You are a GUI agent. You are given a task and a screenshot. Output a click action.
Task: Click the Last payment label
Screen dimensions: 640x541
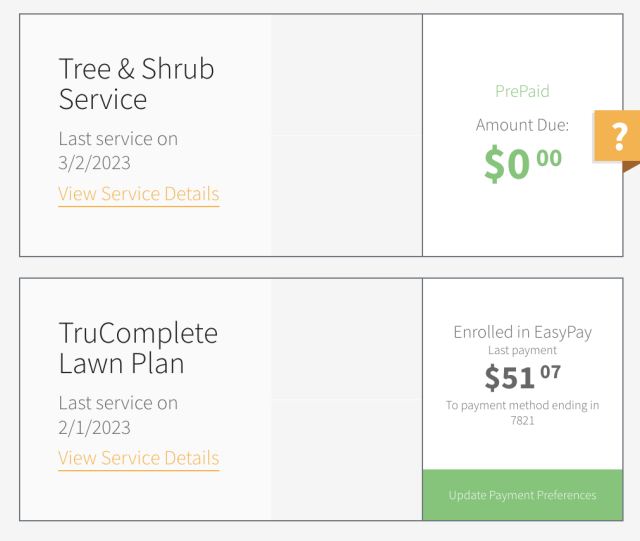pyautogui.click(x=522, y=351)
